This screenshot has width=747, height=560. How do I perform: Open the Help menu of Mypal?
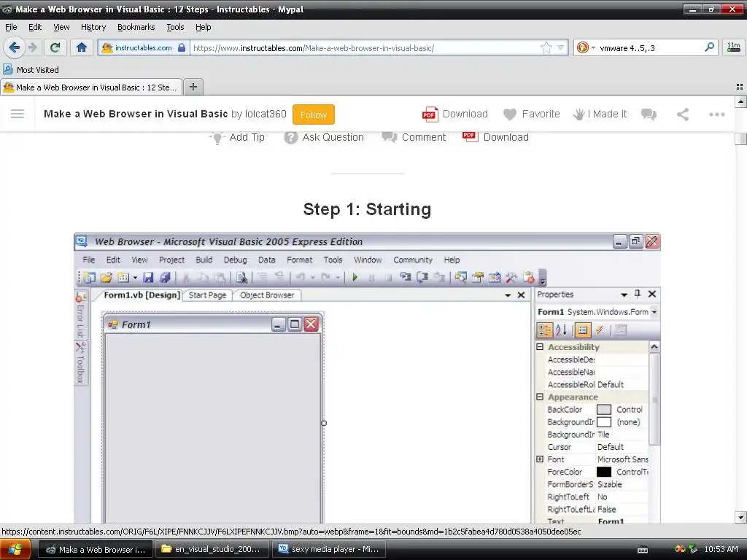[204, 27]
